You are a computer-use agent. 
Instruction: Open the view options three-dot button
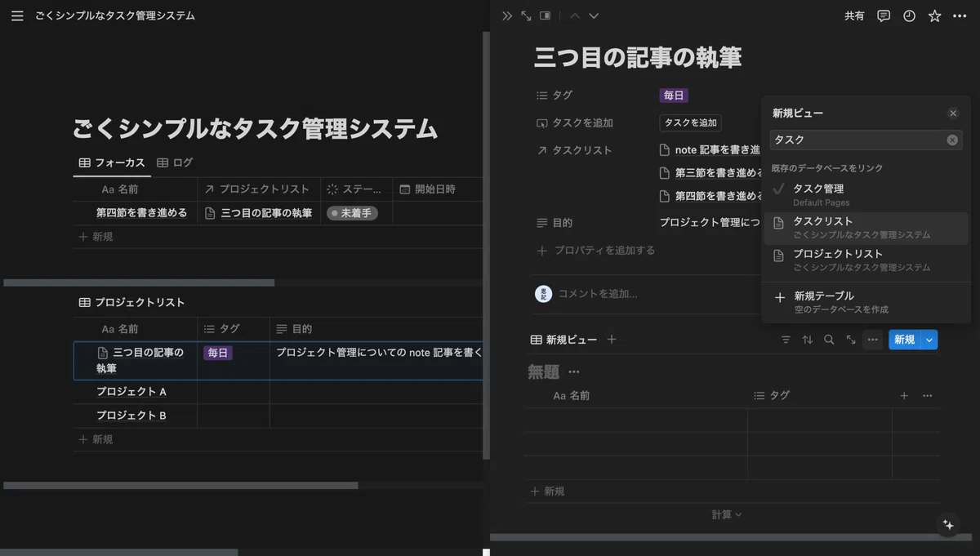click(x=873, y=340)
